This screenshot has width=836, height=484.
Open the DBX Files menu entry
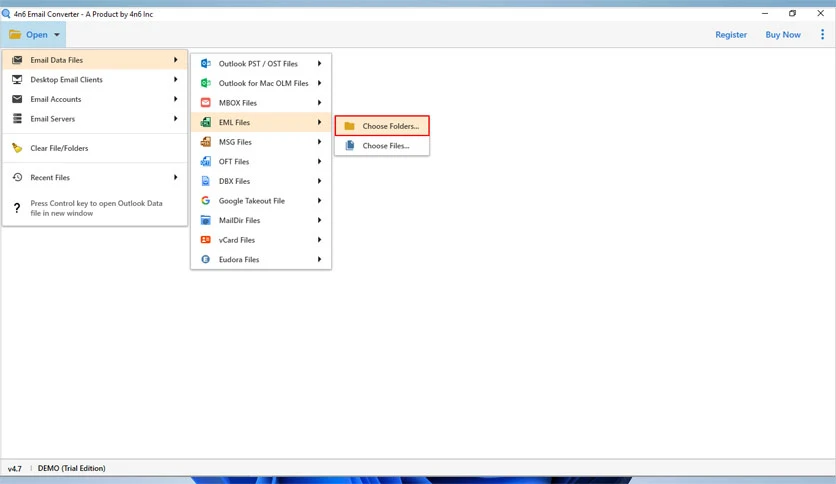click(261, 181)
